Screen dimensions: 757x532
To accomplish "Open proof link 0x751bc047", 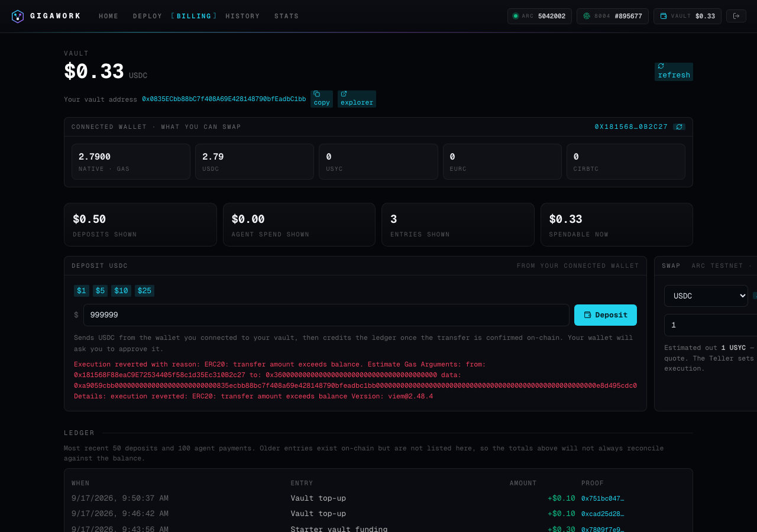I will 603,498.
